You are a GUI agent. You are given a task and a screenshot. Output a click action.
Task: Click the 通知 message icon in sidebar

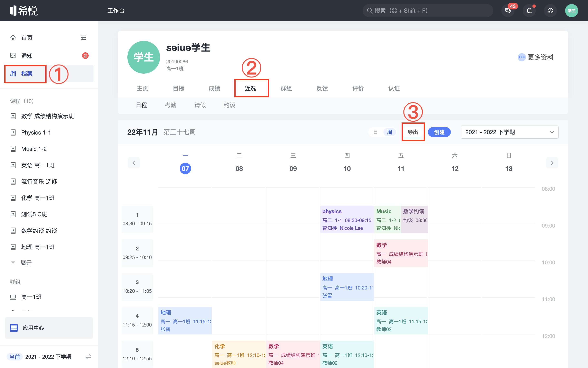pyautogui.click(x=13, y=56)
